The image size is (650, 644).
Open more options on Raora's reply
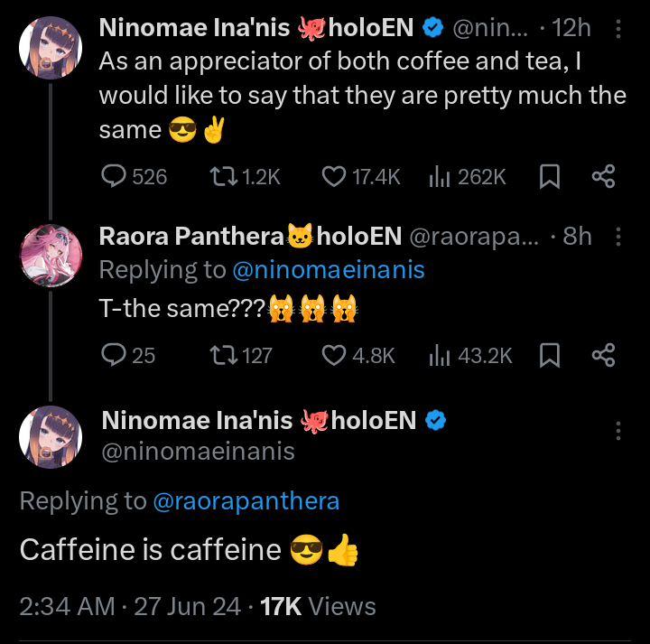tap(618, 238)
